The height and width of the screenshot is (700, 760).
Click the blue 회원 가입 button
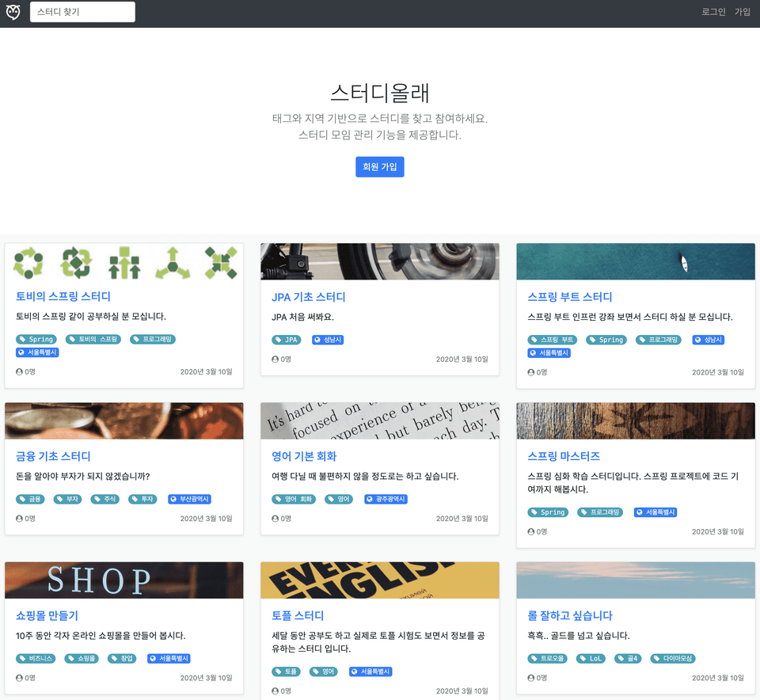[379, 167]
